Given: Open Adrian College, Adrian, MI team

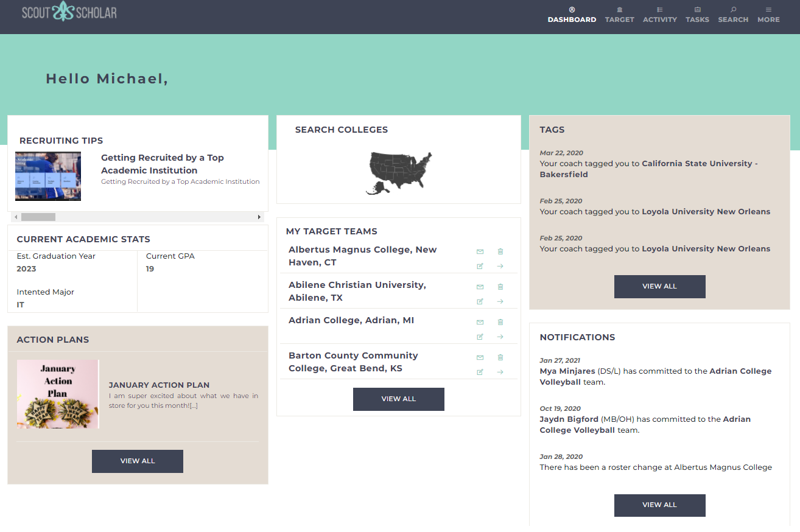Looking at the screenshot, I should click(351, 320).
